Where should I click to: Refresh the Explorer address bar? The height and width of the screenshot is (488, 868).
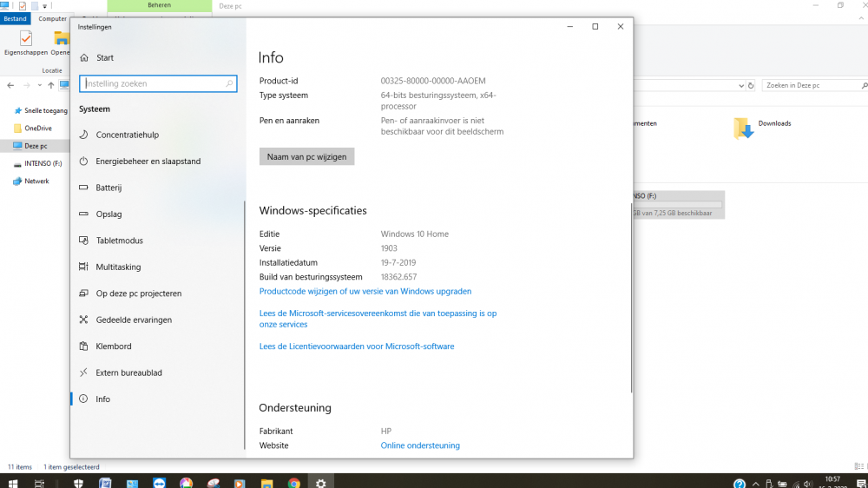click(x=751, y=85)
